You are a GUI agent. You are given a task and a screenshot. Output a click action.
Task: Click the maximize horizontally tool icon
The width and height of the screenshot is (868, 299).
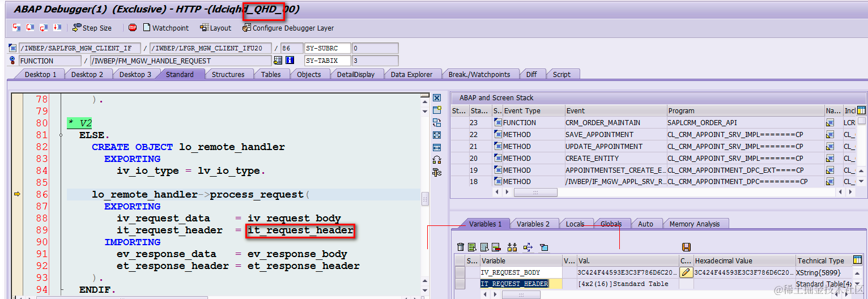(437, 147)
